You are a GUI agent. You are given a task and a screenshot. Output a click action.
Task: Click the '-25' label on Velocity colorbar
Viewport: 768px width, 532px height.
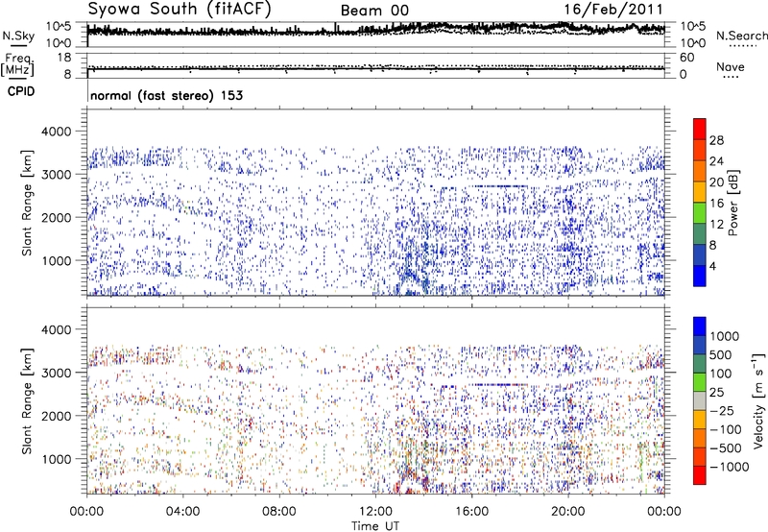(x=722, y=410)
